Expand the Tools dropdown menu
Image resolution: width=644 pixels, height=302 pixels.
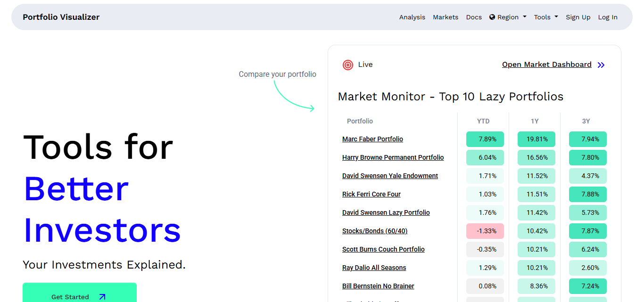click(x=546, y=17)
